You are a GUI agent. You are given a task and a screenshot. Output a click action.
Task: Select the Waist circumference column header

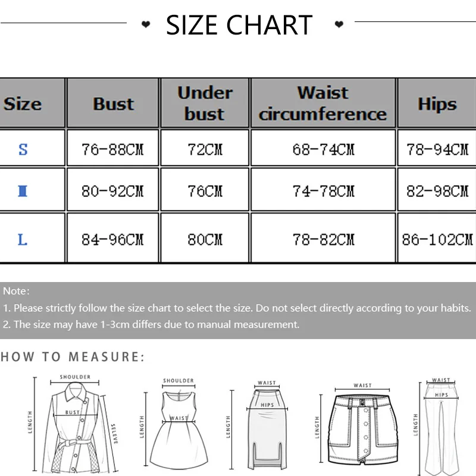323,104
